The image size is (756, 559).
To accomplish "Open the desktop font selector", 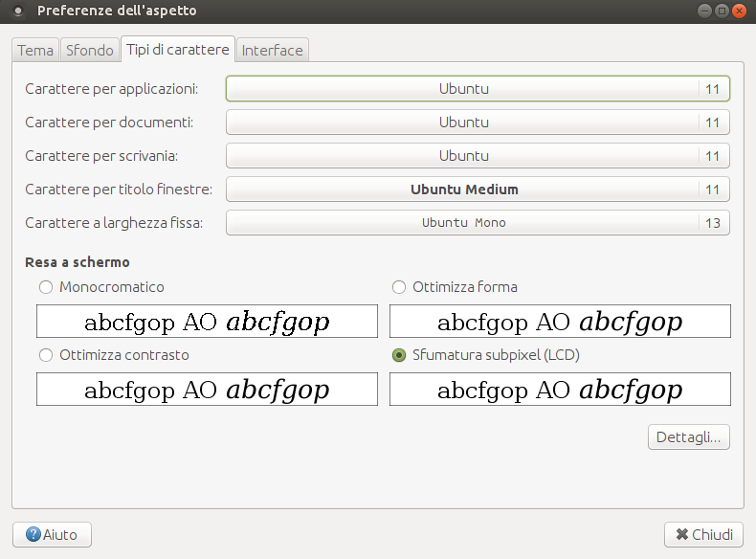I will coord(478,156).
